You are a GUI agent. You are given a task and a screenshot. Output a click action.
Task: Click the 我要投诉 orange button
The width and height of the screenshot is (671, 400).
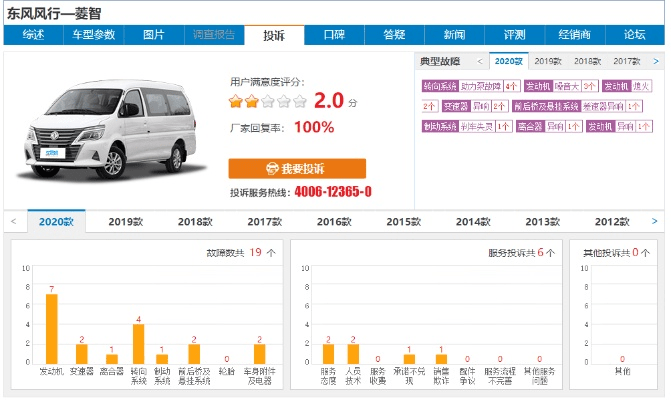[x=297, y=168]
